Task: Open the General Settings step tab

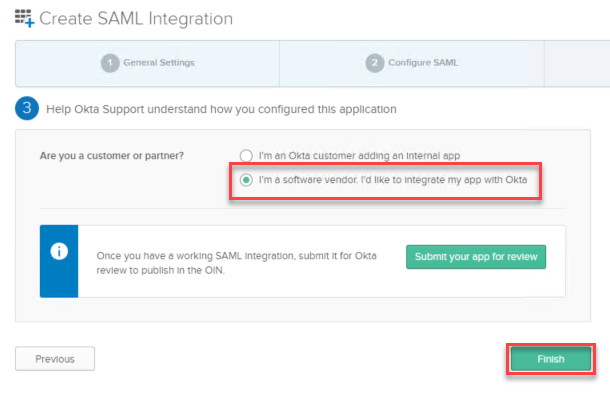Action: 147,63
